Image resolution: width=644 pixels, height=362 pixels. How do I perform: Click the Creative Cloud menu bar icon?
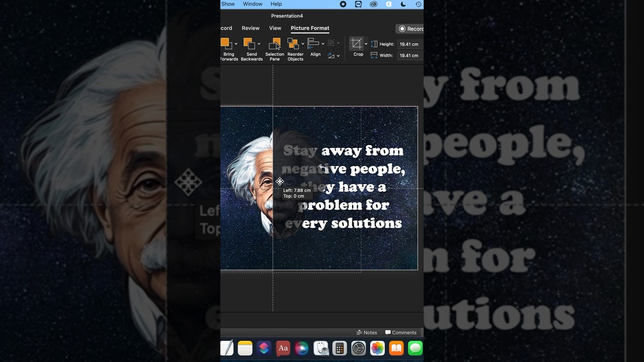(373, 4)
